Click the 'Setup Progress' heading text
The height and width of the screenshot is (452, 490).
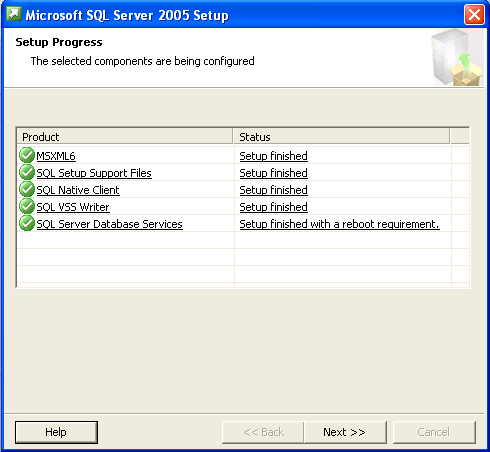(59, 42)
